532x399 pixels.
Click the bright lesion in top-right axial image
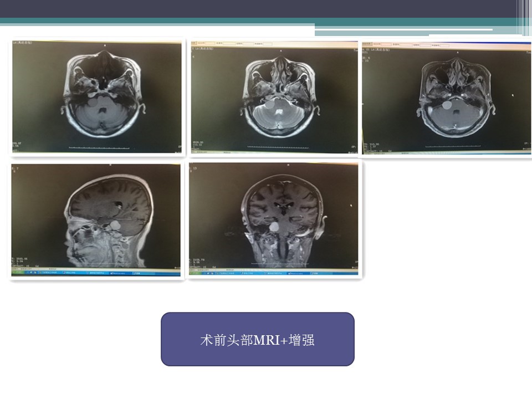[444, 104]
